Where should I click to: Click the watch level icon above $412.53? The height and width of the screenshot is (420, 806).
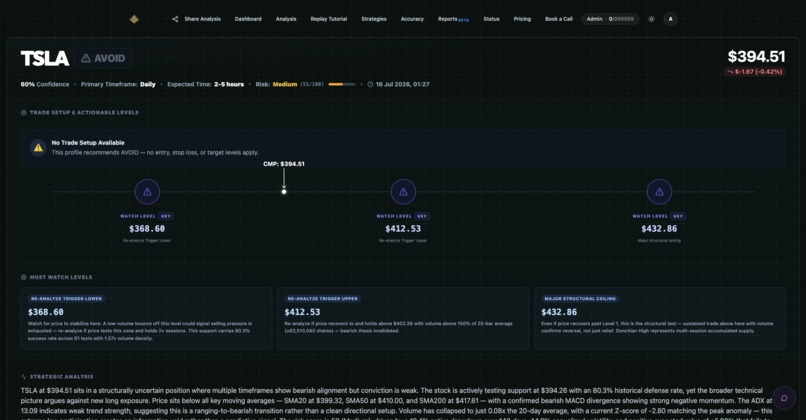[403, 192]
